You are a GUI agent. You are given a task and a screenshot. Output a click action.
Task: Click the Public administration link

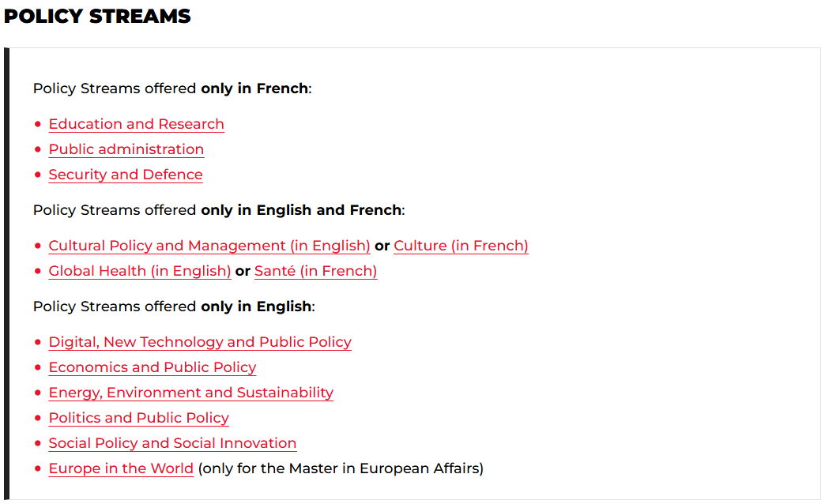point(126,149)
